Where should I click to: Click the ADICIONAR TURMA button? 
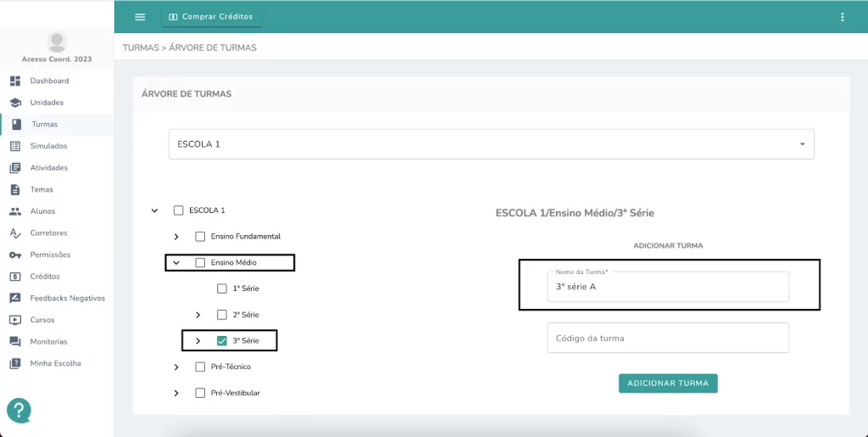point(668,384)
